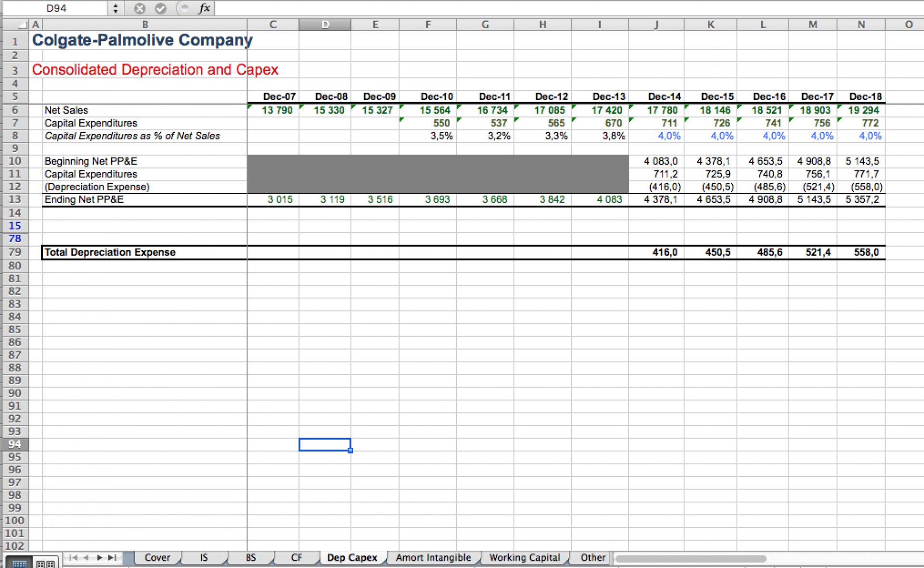Select column N header
This screenshot has width=924, height=568.
[x=861, y=25]
